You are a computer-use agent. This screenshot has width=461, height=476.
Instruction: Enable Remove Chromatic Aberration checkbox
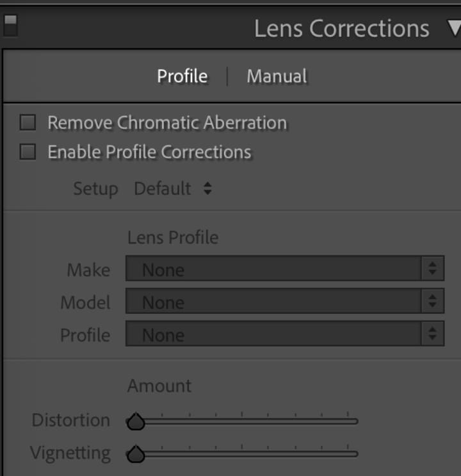[28, 122]
